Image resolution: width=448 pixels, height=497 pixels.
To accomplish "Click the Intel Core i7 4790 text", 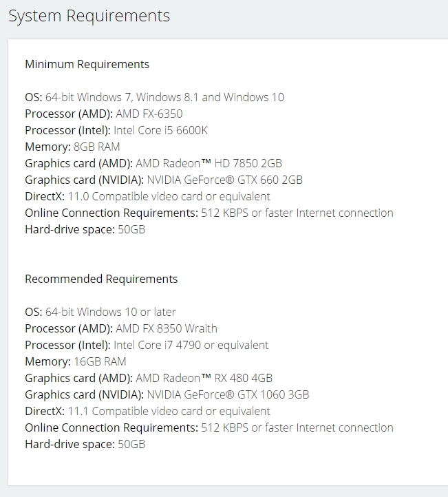I will point(157,345).
